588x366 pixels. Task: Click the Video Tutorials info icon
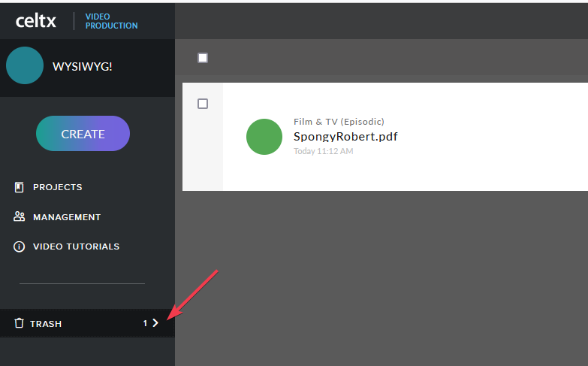click(19, 247)
